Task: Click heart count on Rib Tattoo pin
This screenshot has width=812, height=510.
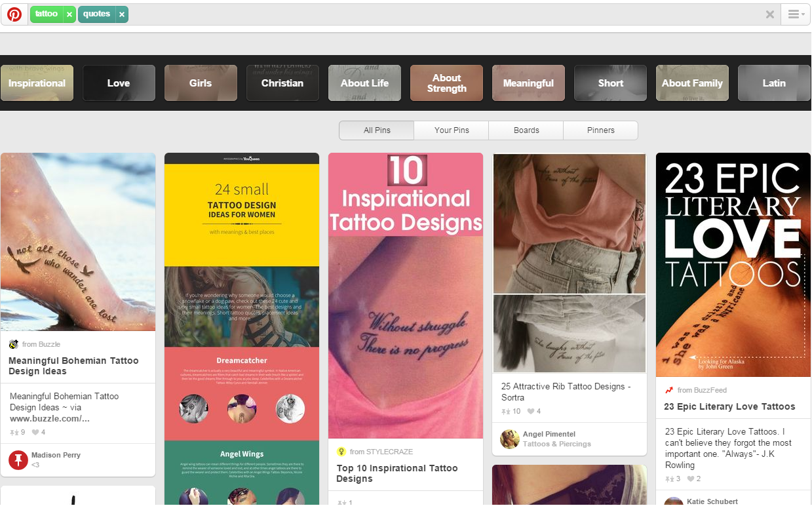Action: (533, 412)
